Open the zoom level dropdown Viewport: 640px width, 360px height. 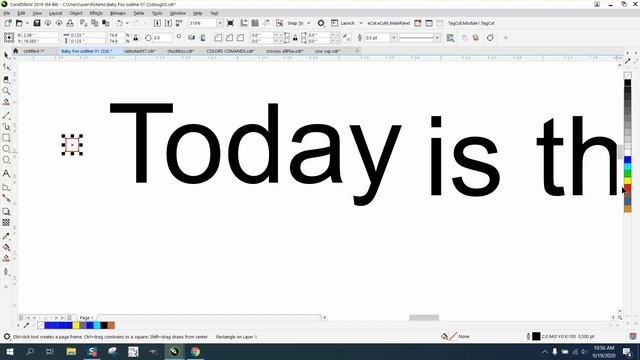tap(220, 23)
